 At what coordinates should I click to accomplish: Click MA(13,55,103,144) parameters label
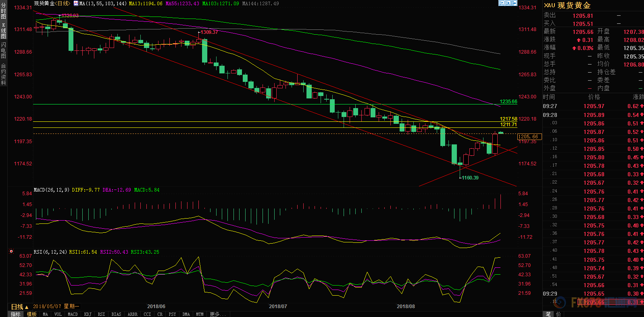103,3
